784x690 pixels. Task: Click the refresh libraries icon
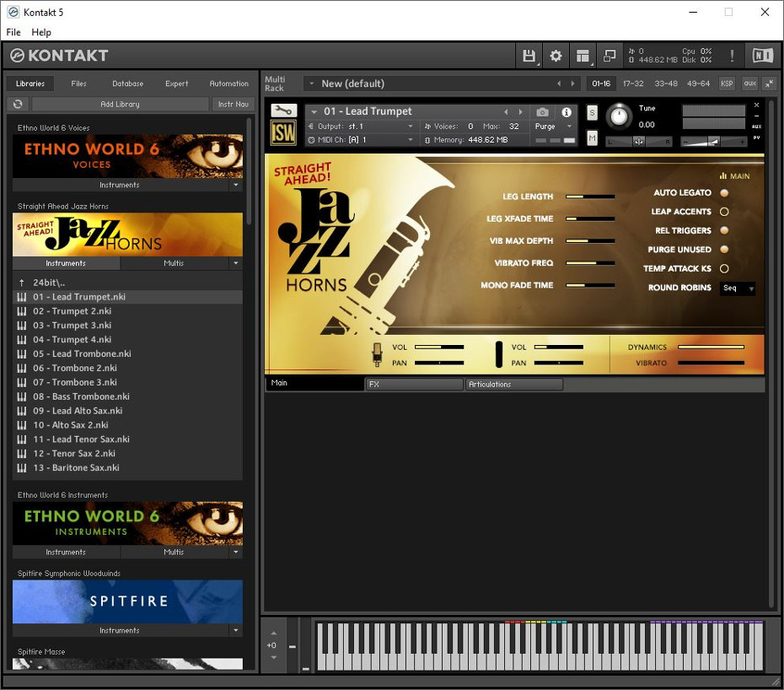coord(18,104)
